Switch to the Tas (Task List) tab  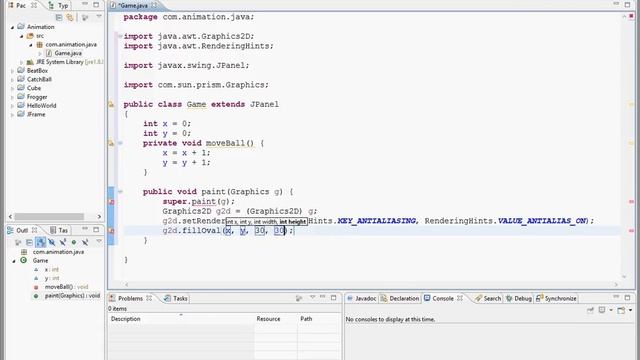[59, 230]
